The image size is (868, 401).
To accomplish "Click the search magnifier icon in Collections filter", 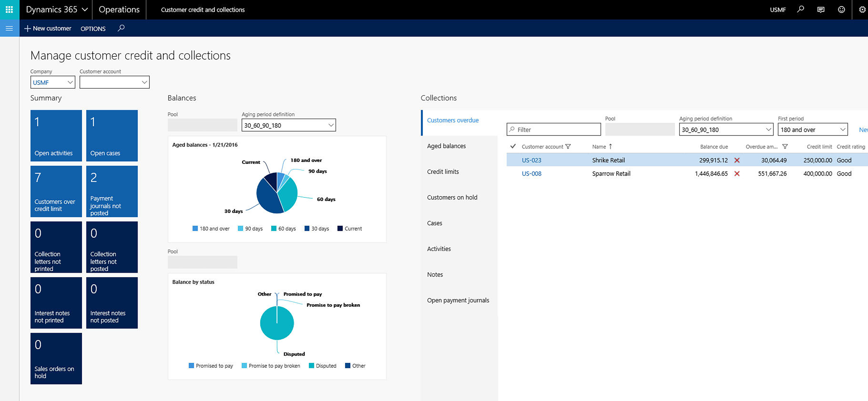I will (512, 129).
